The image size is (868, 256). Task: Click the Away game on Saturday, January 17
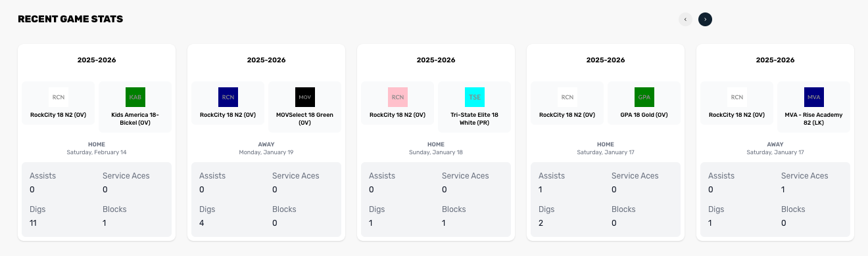click(x=775, y=142)
